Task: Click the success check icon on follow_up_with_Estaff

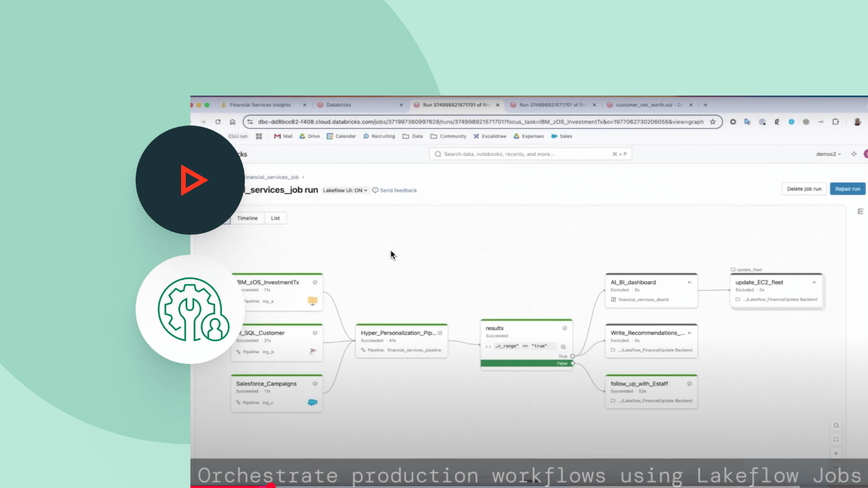Action: pos(689,384)
